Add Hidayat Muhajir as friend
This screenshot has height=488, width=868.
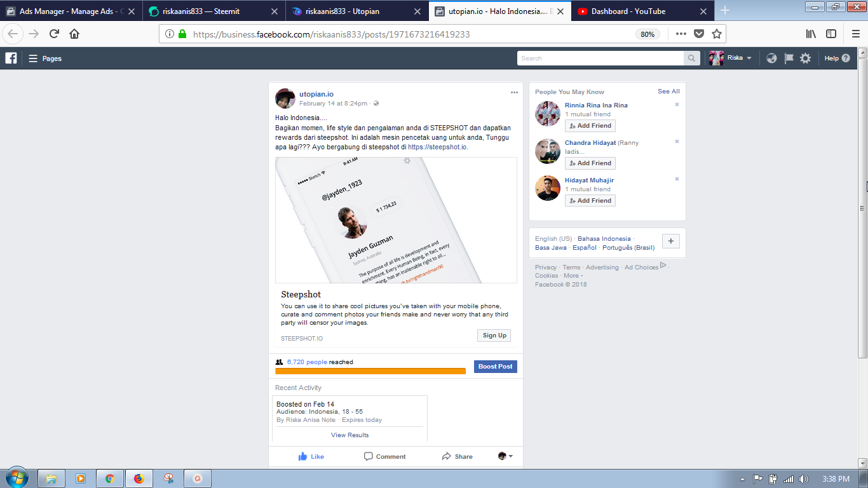pyautogui.click(x=590, y=201)
